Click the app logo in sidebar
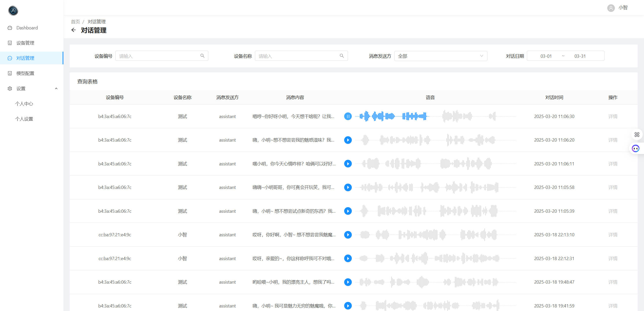Image resolution: width=644 pixels, height=311 pixels. click(13, 11)
